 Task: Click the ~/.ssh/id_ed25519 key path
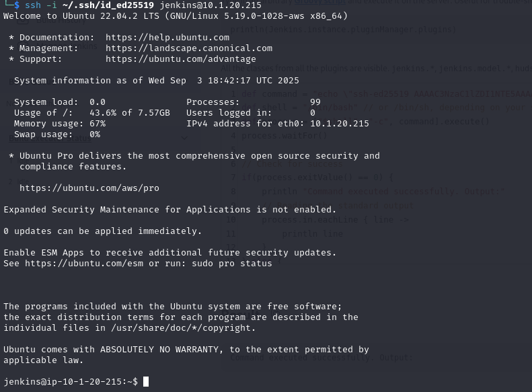coord(108,5)
